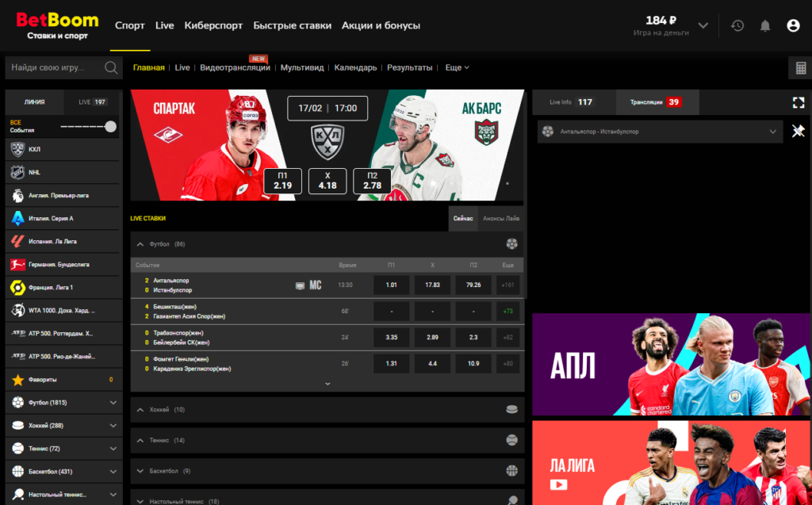The image size is (812, 505).
Task: Open Результаты in sub-navigation
Action: [410, 68]
